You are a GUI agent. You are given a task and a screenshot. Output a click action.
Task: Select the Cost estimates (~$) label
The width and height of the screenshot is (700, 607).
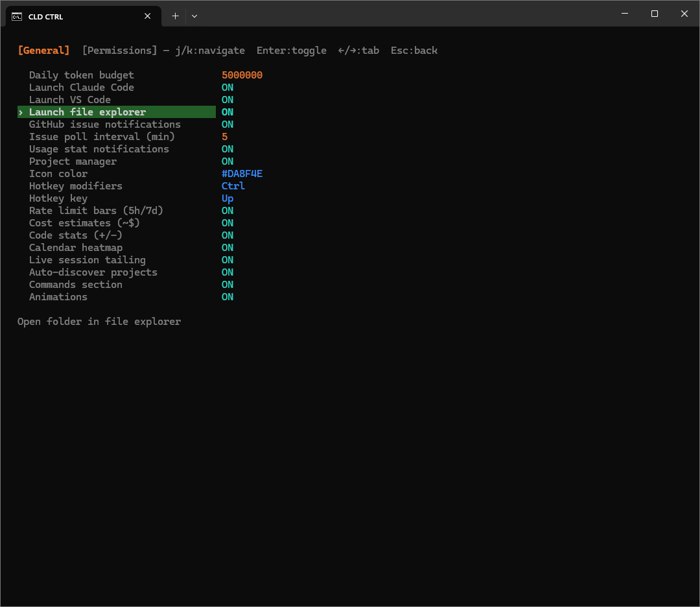coord(84,223)
